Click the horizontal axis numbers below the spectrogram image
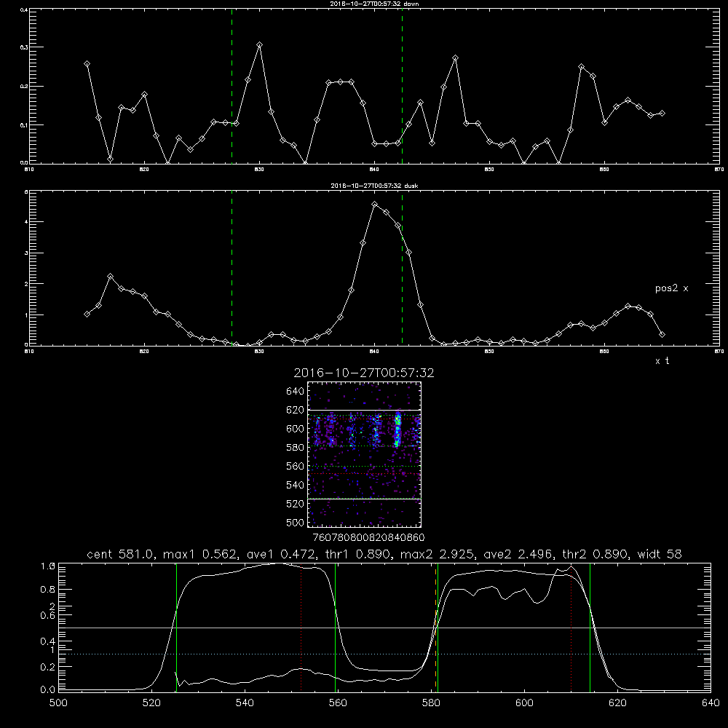This screenshot has height=728, width=728. (368, 537)
